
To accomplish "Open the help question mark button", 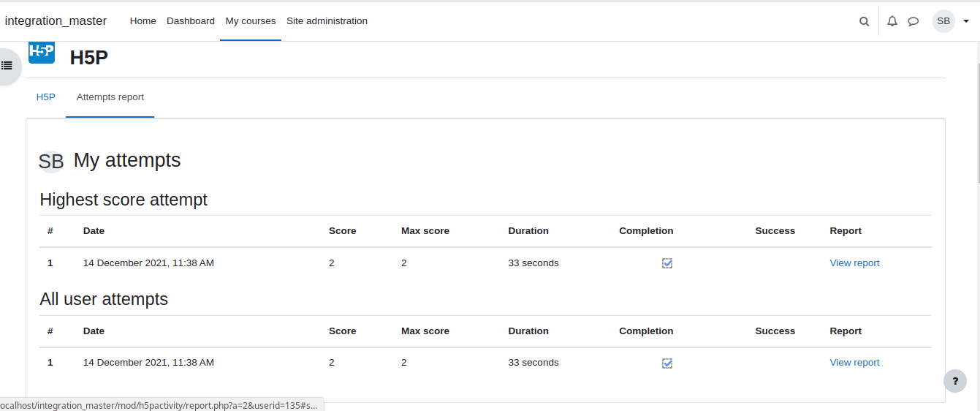I will [954, 381].
